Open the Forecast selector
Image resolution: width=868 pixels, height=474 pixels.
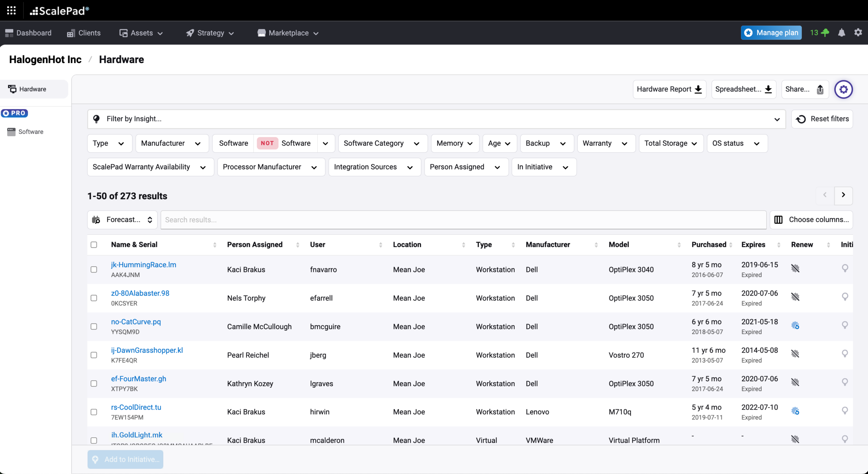click(122, 220)
